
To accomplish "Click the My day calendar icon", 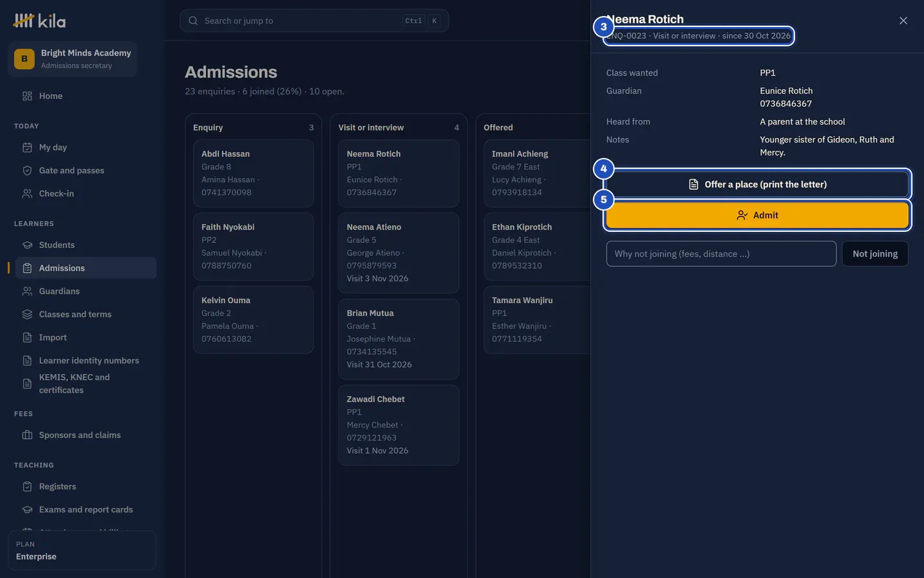I will click(27, 147).
